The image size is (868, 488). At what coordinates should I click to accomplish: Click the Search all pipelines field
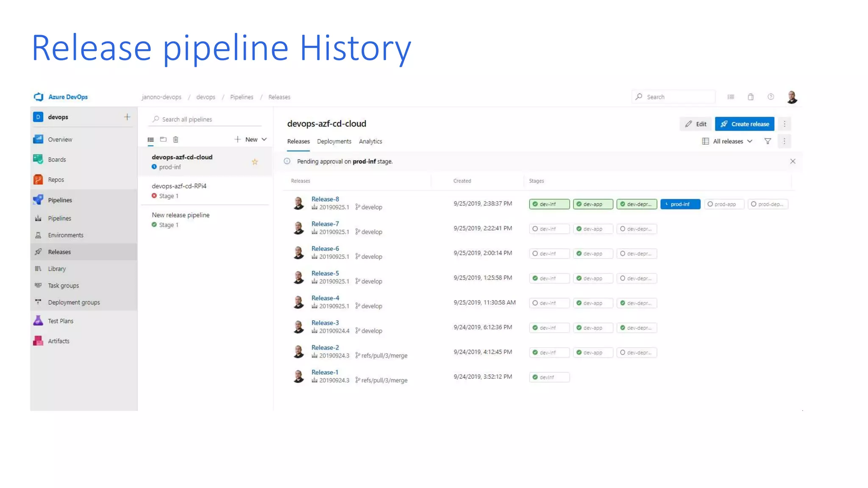pos(208,119)
